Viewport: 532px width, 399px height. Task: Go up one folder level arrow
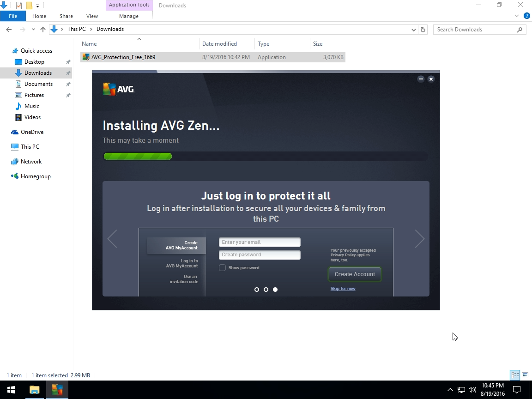[x=43, y=30]
